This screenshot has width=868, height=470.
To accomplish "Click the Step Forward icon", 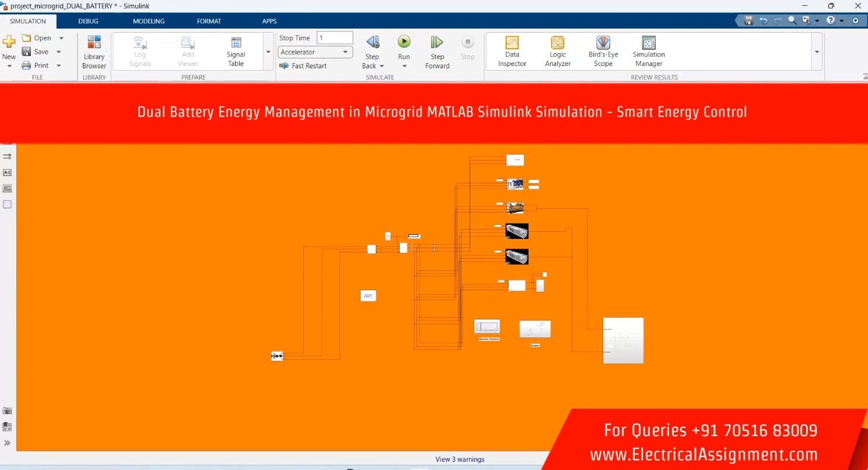I will [x=437, y=42].
